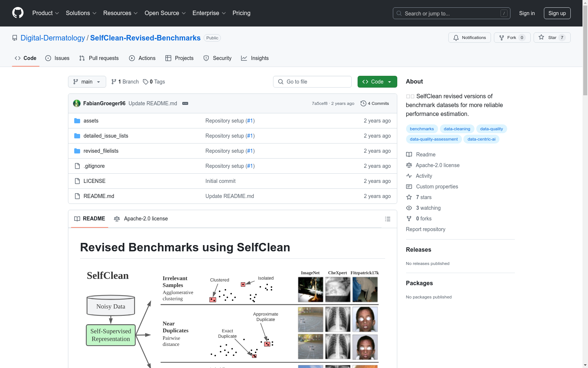Switch to the Pull requests tab
The width and height of the screenshot is (588, 368).
pos(99,58)
